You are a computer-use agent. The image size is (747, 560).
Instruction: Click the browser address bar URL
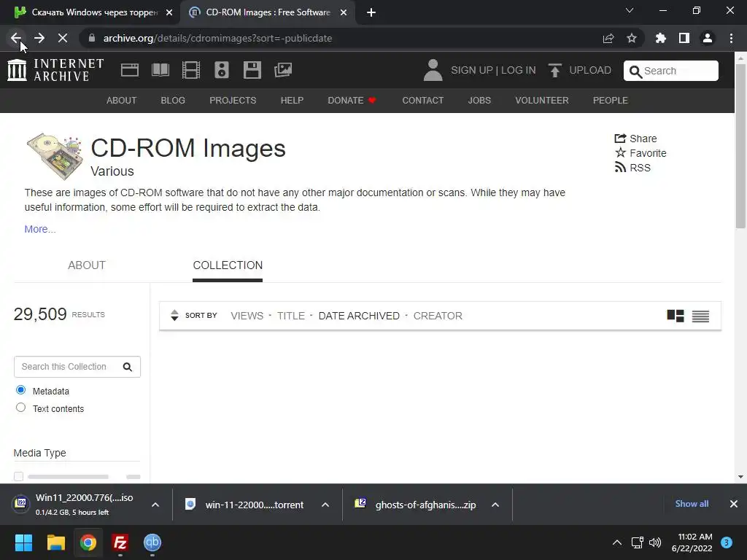tap(217, 38)
